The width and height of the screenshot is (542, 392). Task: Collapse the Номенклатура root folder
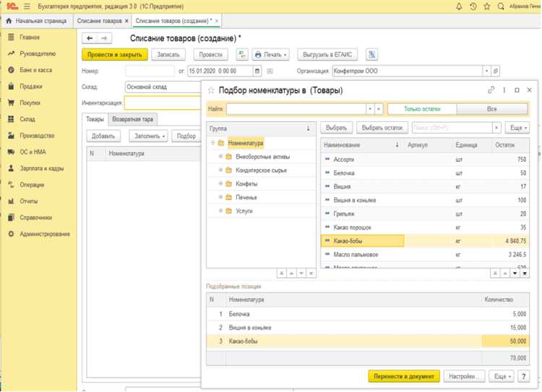tap(212, 143)
